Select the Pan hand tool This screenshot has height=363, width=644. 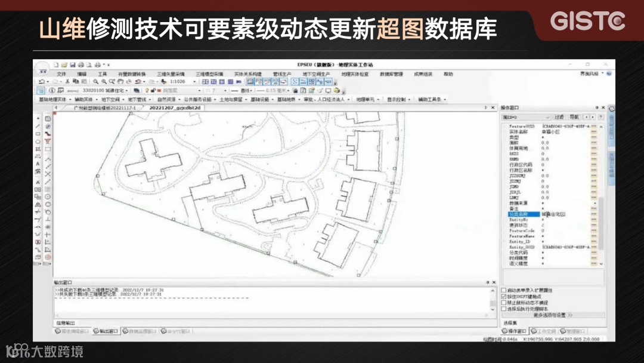pyautogui.click(x=120, y=81)
